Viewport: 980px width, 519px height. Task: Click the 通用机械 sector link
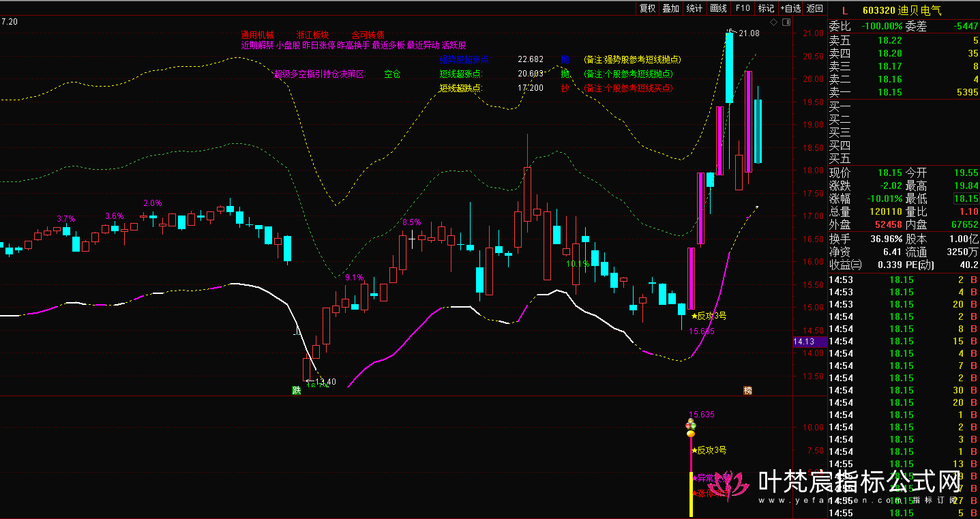click(x=257, y=35)
